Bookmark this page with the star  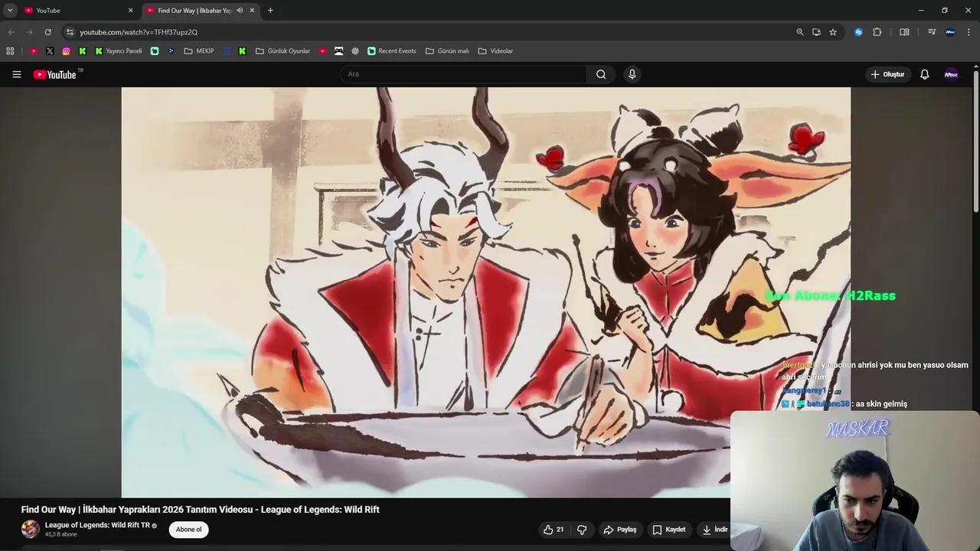coord(833,32)
